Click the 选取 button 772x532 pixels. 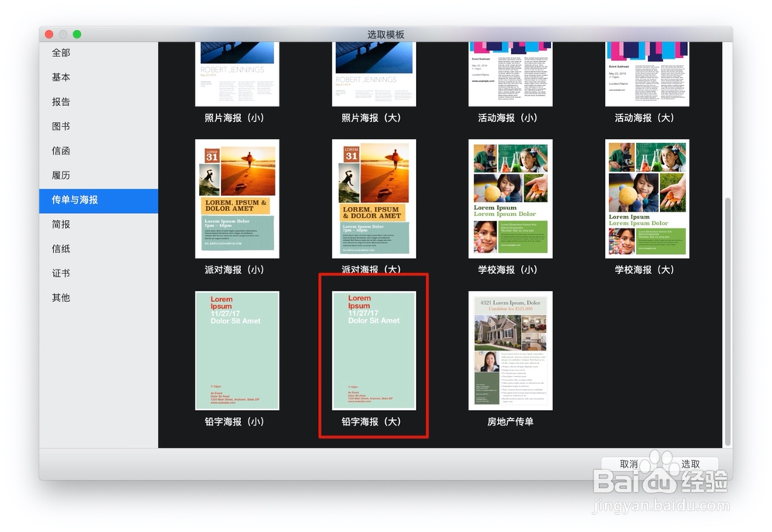(x=690, y=464)
